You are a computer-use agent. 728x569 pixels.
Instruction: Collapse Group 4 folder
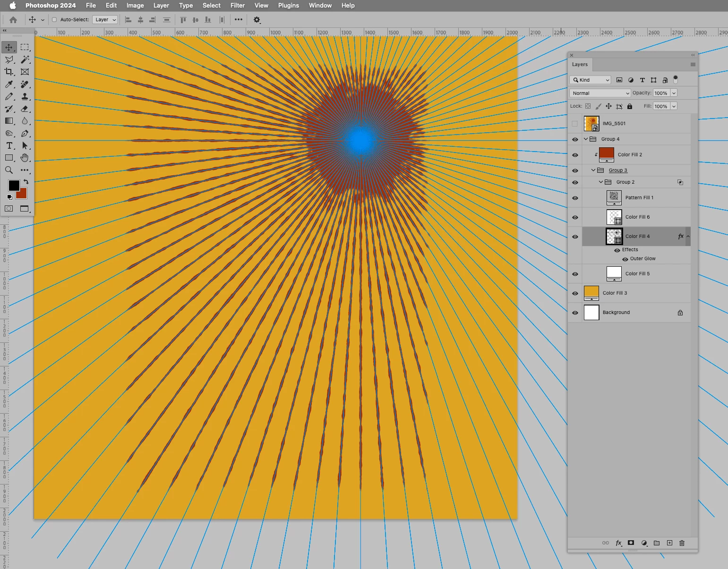(586, 139)
